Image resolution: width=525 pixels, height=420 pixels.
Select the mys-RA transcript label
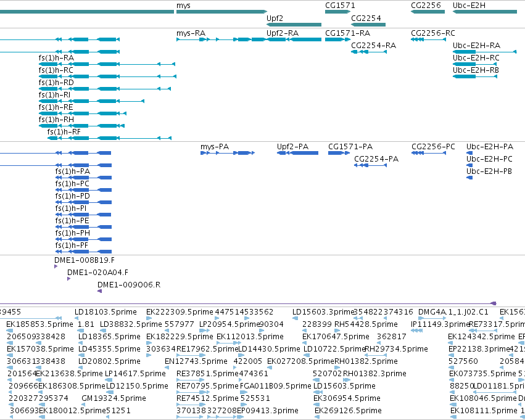point(191,33)
